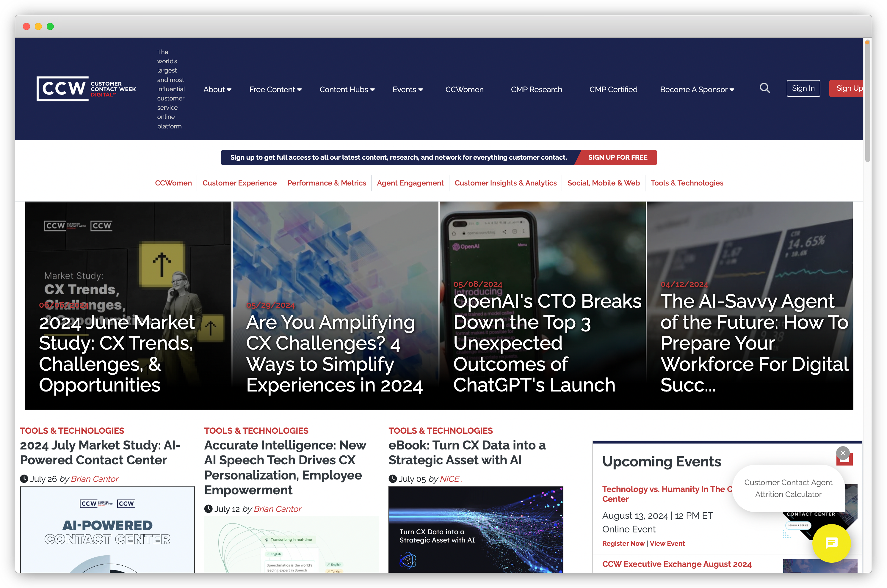Open the CCWomen top navigation item
Image resolution: width=887 pixels, height=588 pixels.
click(x=464, y=89)
